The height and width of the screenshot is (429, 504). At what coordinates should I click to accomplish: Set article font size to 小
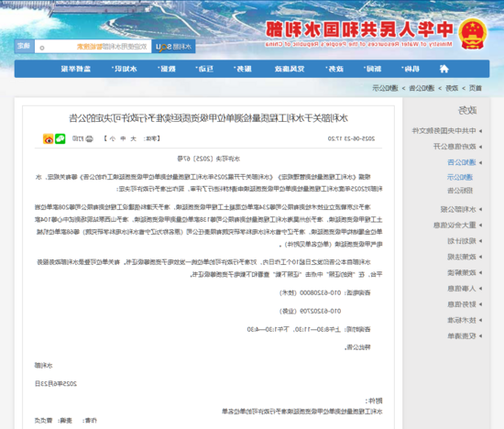pyautogui.click(x=112, y=138)
